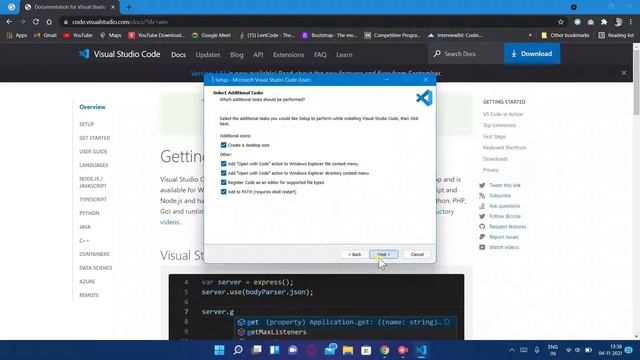Expand CONTAINERS in the docs sidebar
Image resolution: width=640 pixels, height=360 pixels.
94,254
